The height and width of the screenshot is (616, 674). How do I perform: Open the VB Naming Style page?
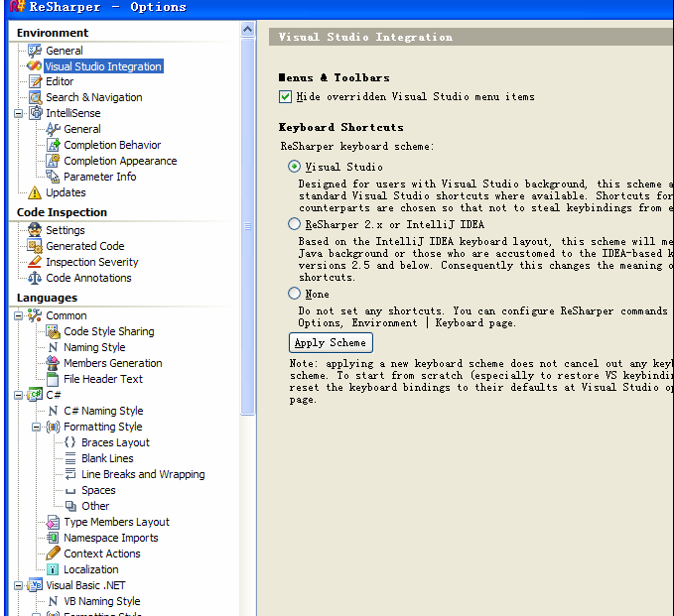click(102, 601)
